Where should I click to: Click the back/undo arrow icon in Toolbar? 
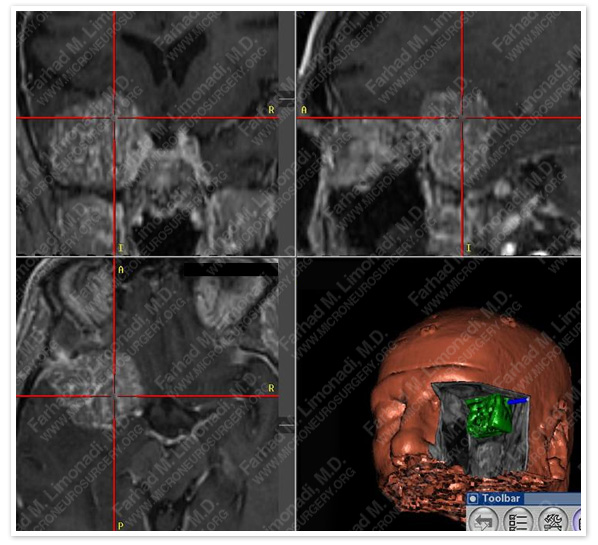coord(483,519)
